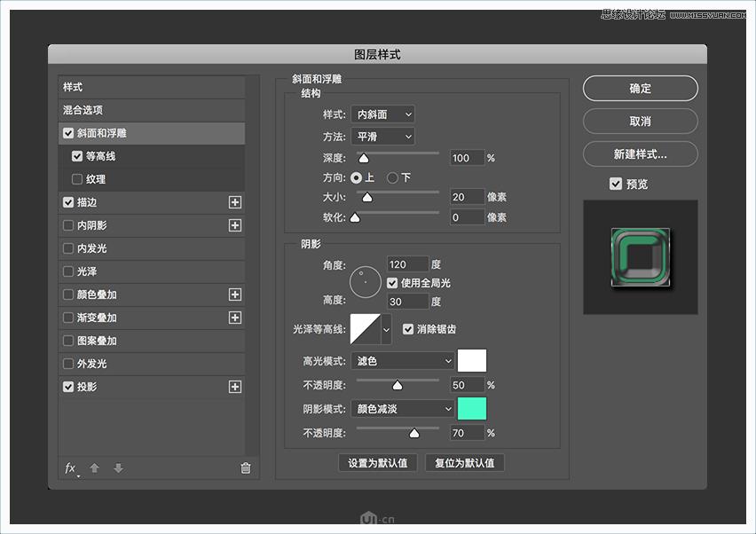This screenshot has width=756, height=534.
Task: Delete an effect using the trash icon
Action: point(246,468)
